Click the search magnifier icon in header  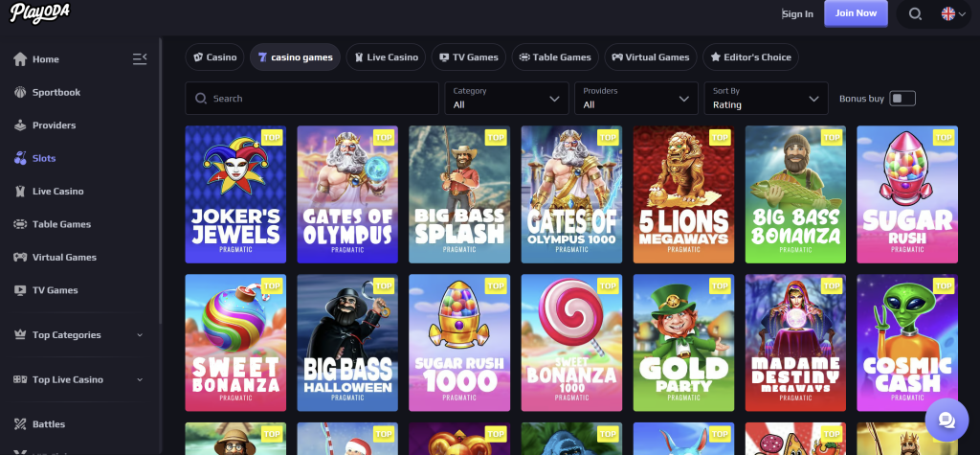(915, 13)
